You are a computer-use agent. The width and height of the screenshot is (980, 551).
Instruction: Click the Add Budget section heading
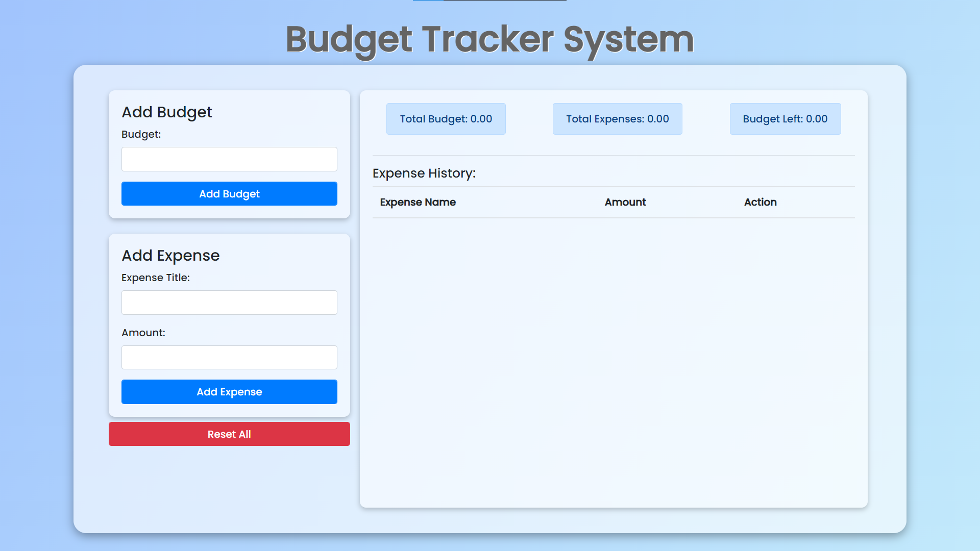(167, 112)
